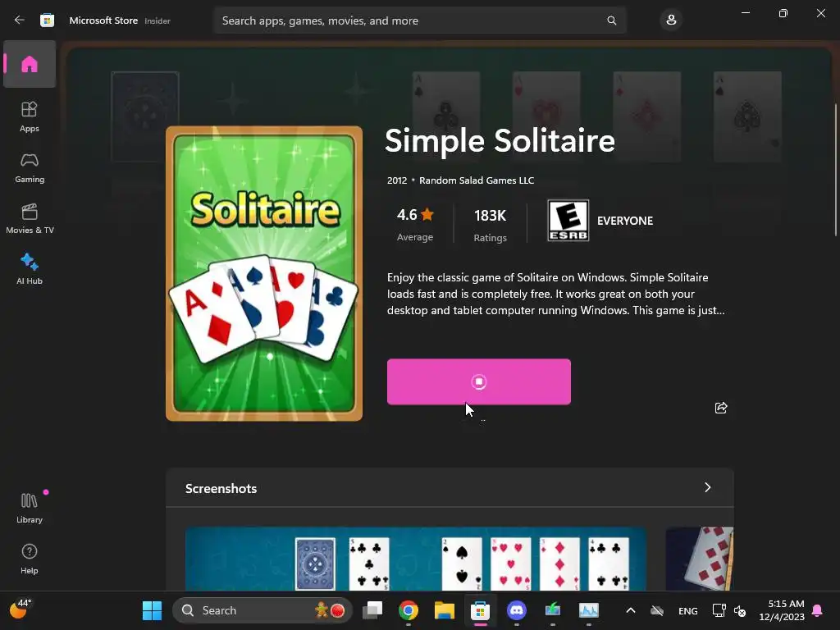Click the search magnifier icon
The height and width of the screenshot is (630, 840).
(612, 21)
